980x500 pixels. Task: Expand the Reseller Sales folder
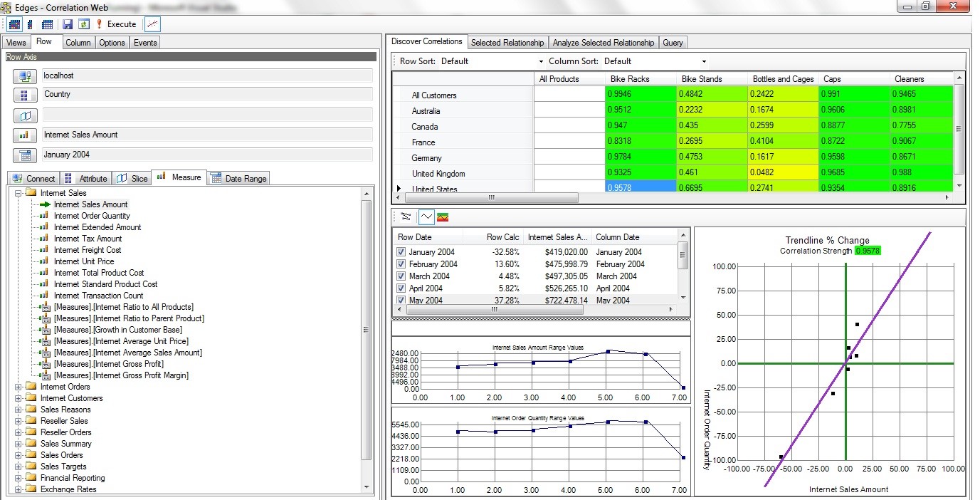pyautogui.click(x=19, y=421)
